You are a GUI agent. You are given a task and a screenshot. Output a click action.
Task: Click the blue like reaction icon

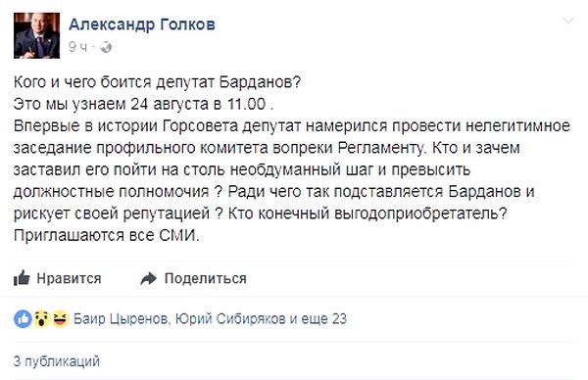tap(23, 319)
